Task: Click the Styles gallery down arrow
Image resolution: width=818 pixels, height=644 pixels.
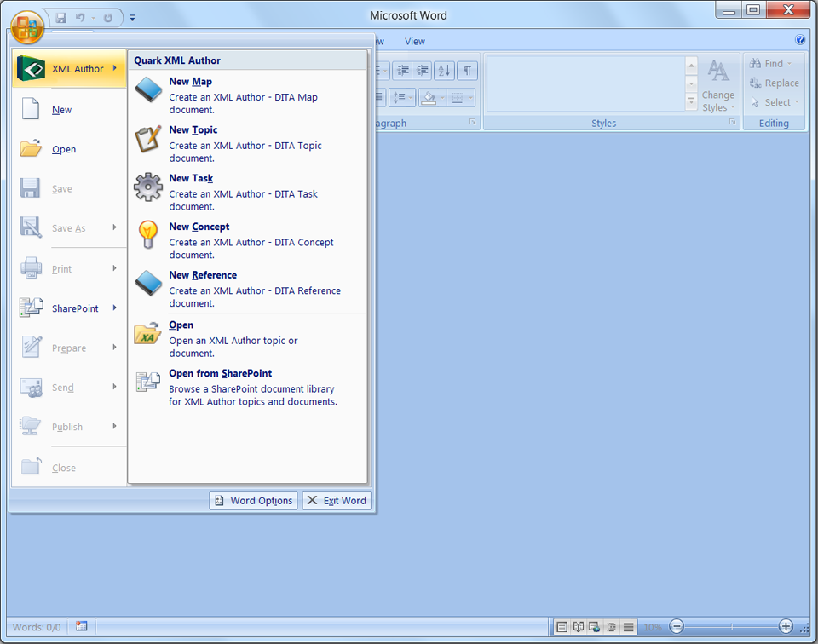Action: pos(691,83)
